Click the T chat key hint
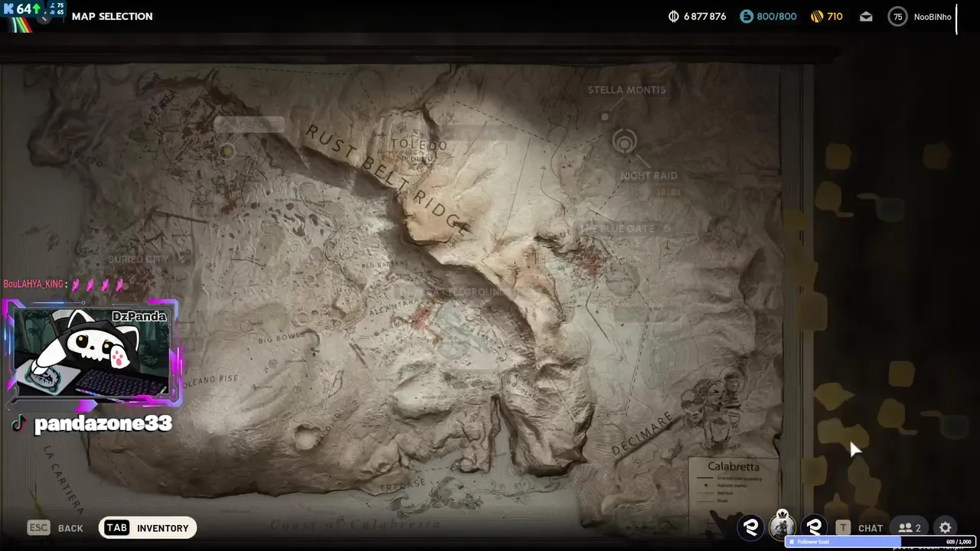Screen dimensions: 980x551 tap(843, 527)
